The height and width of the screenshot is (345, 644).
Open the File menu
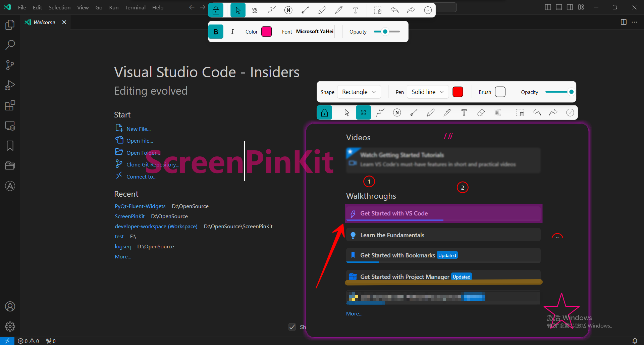[x=22, y=7]
